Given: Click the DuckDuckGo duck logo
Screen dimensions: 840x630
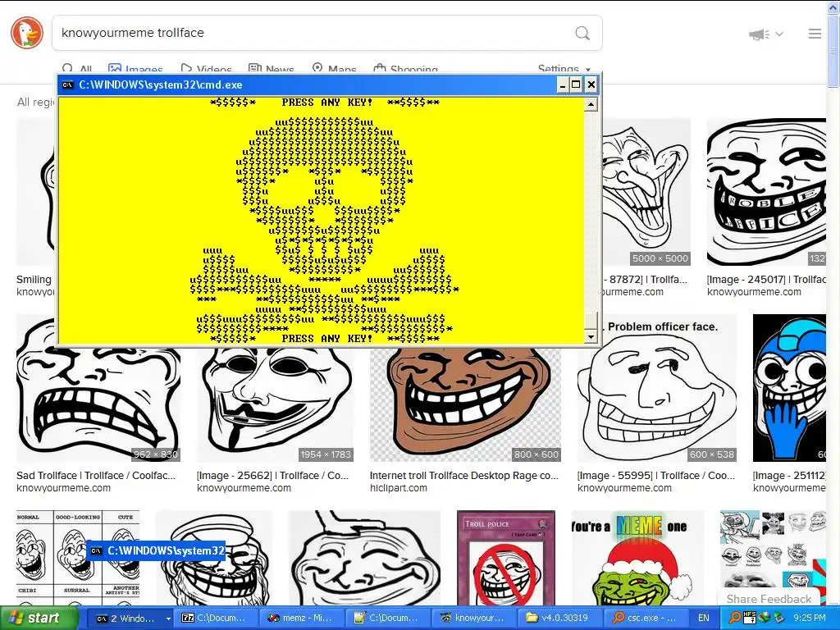Looking at the screenshot, I should tap(27, 33).
